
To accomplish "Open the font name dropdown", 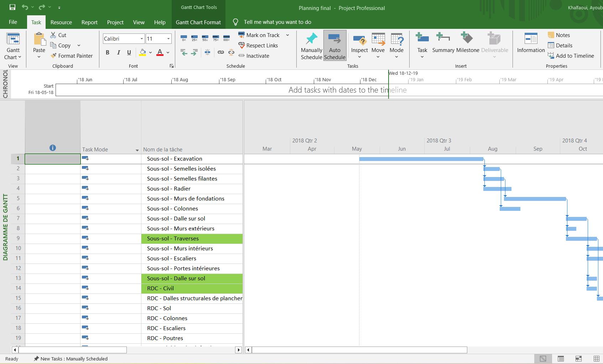I will [141, 39].
